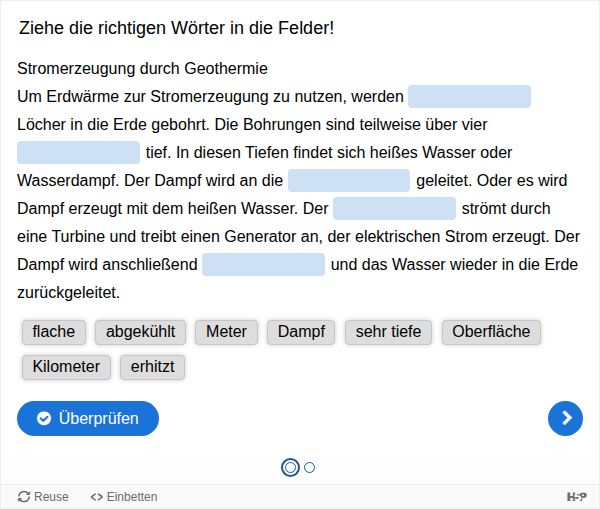Open the Reuse link

click(x=44, y=496)
